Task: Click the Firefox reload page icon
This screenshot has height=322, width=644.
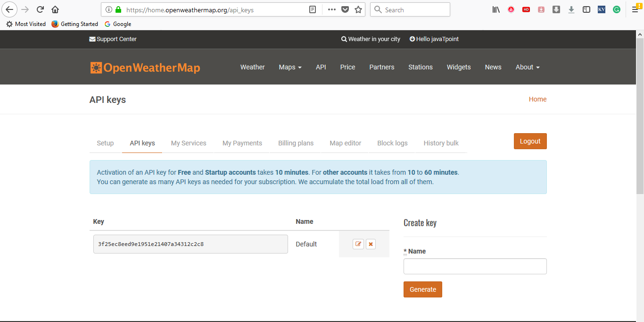Action: [41, 9]
